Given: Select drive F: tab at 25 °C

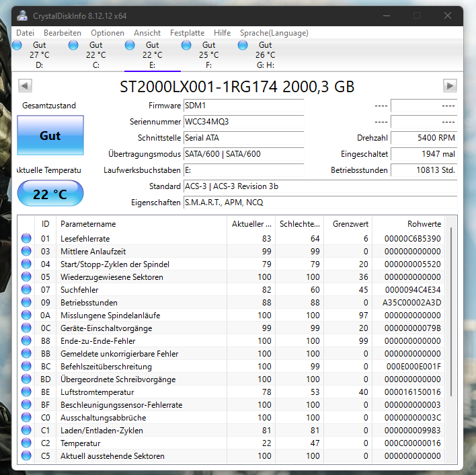Looking at the screenshot, I should (x=209, y=55).
